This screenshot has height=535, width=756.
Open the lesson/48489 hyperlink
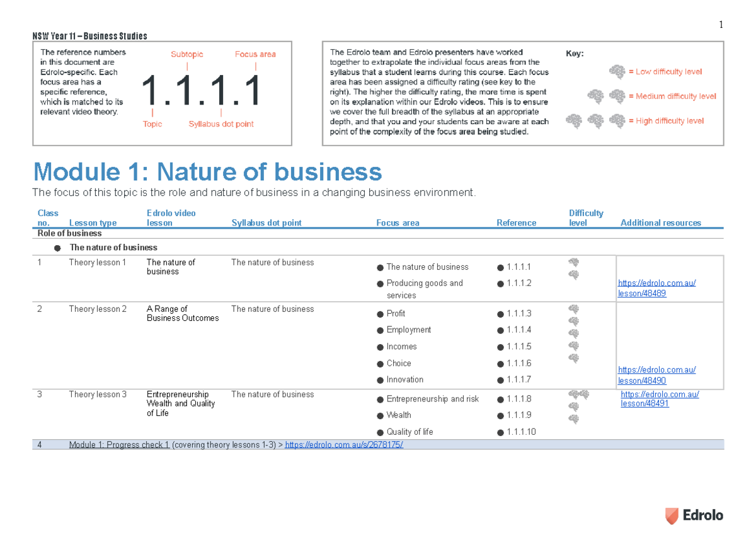(x=657, y=288)
